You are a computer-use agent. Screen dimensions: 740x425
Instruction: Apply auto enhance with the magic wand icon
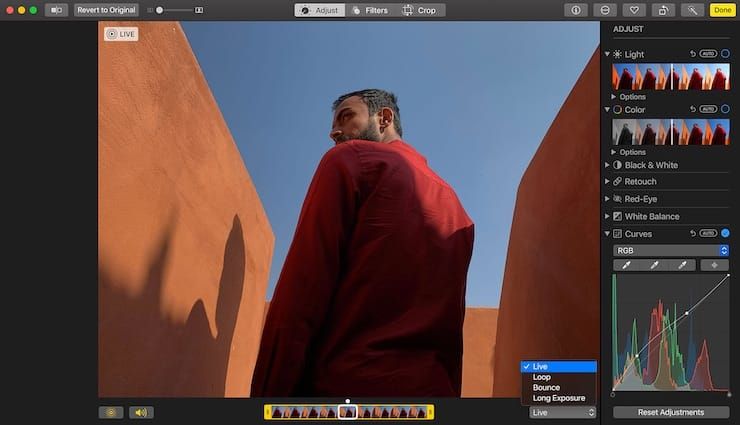(x=692, y=10)
